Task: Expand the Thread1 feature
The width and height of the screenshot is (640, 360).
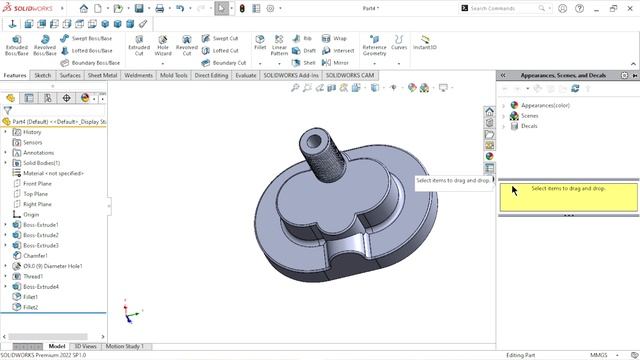Action: point(6,276)
